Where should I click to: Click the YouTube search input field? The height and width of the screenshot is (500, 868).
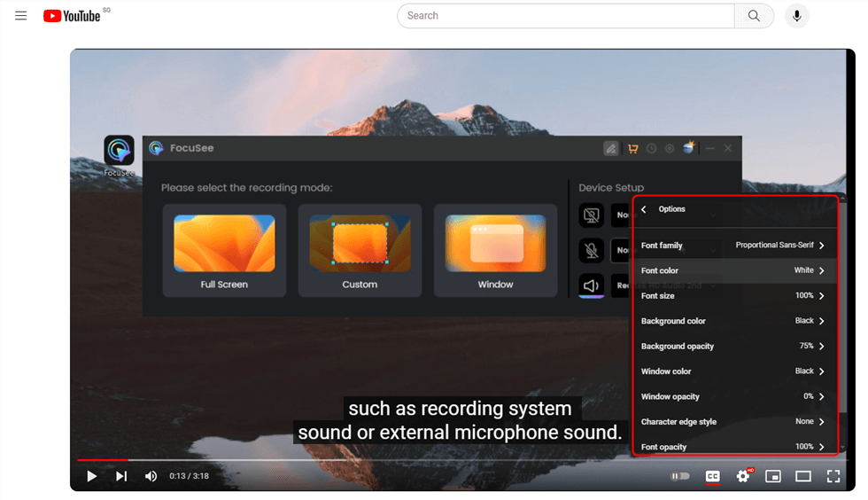(x=566, y=16)
